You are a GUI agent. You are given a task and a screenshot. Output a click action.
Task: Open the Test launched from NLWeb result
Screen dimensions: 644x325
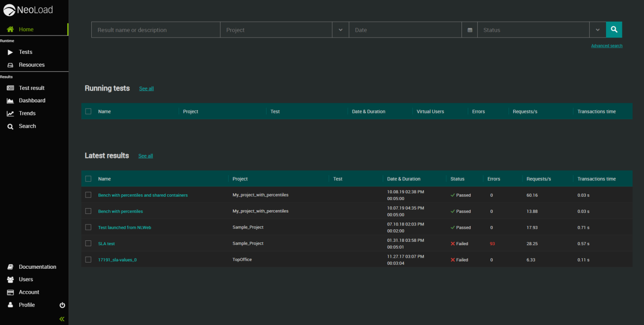coord(124,227)
